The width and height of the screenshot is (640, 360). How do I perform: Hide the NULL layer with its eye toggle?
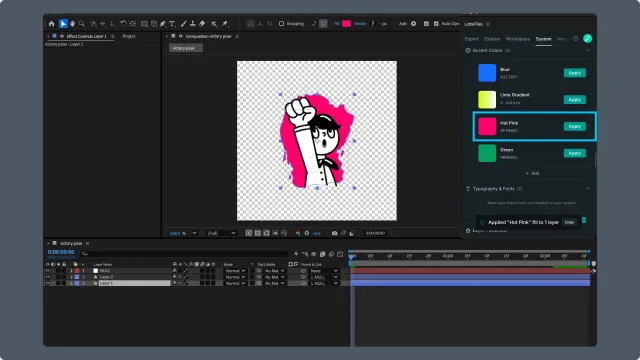coord(47,271)
